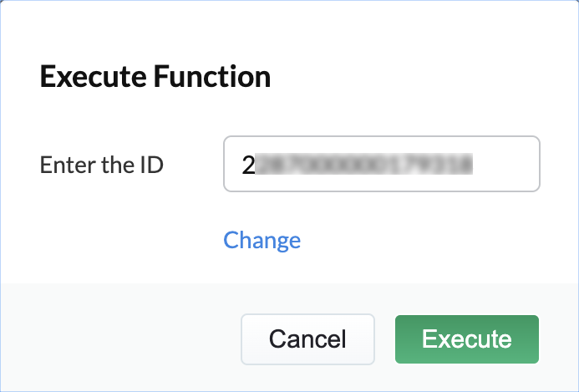Image resolution: width=579 pixels, height=392 pixels.
Task: Click the green Execute button
Action: click(466, 339)
